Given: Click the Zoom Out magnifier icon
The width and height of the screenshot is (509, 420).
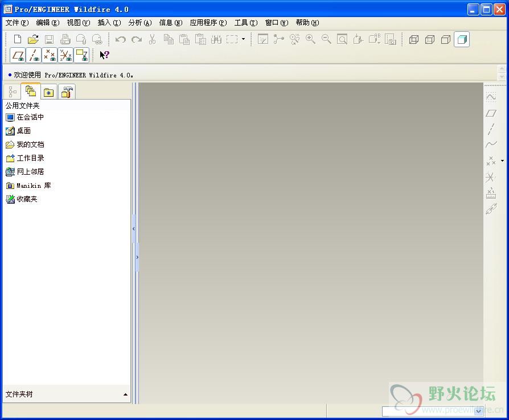Looking at the screenshot, I should click(326, 39).
